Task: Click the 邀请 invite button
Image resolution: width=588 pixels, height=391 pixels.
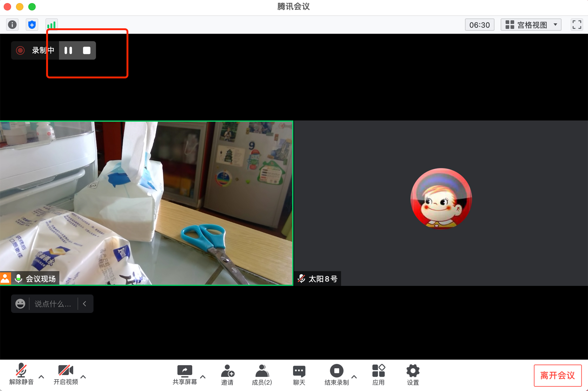Action: click(227, 374)
